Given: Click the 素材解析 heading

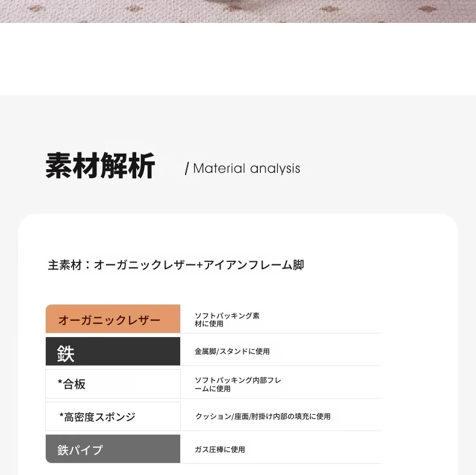Looking at the screenshot, I should click(x=100, y=166).
